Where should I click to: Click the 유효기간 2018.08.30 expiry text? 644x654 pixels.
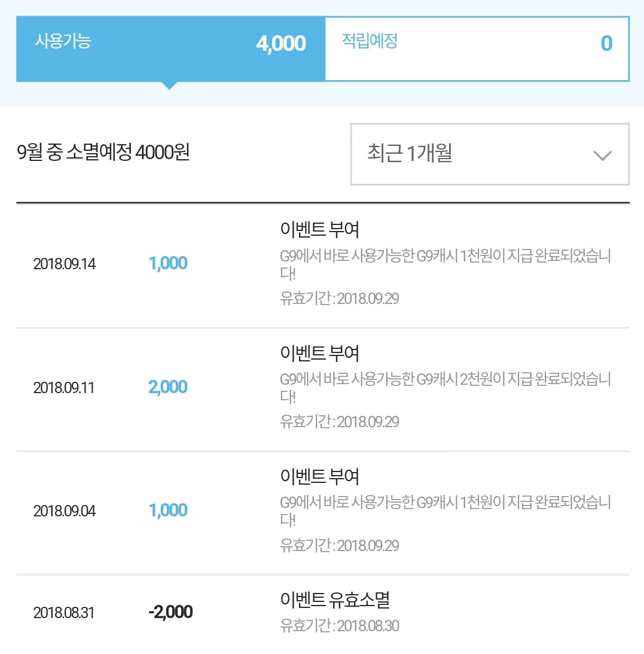(x=339, y=626)
